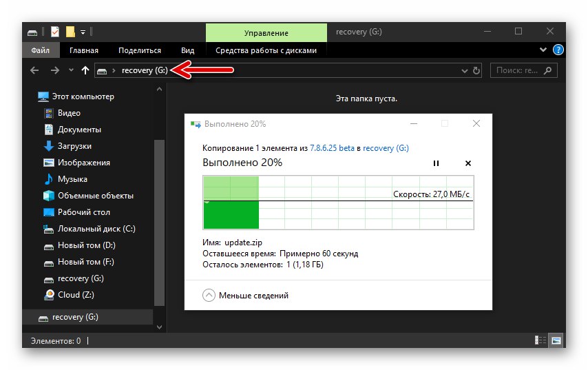This screenshot has width=588, height=370.
Task: Click Скорость: 27,0 МБ/с label
Action: click(x=431, y=194)
